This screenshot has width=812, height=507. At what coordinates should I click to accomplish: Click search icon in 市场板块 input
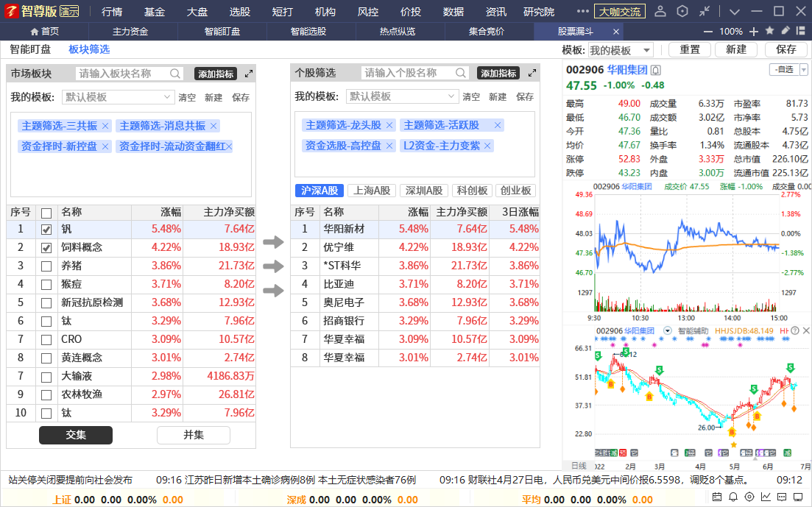pyautogui.click(x=175, y=74)
